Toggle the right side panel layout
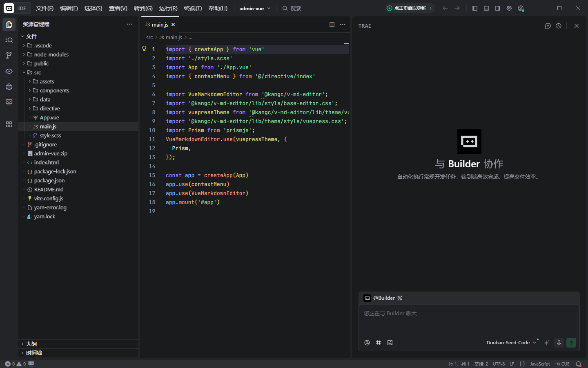The width and height of the screenshot is (588, 368). [x=498, y=8]
